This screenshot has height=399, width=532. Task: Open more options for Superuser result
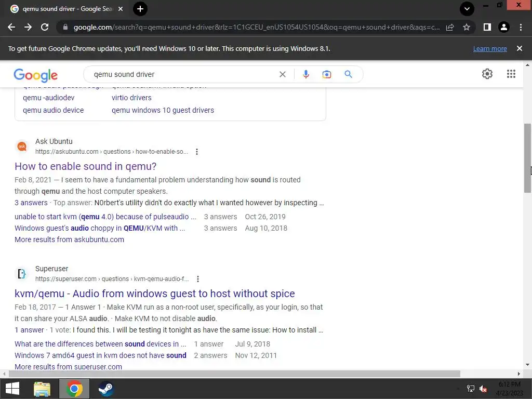[198, 279]
